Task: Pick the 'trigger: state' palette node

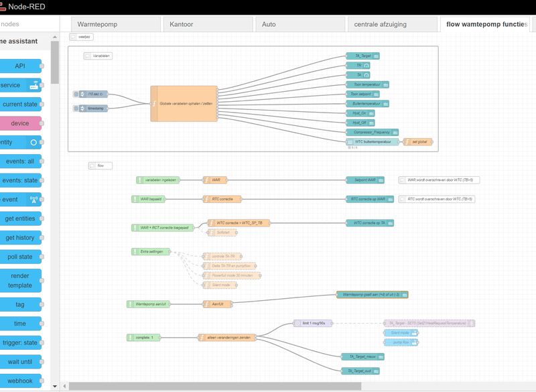Action: click(x=20, y=343)
